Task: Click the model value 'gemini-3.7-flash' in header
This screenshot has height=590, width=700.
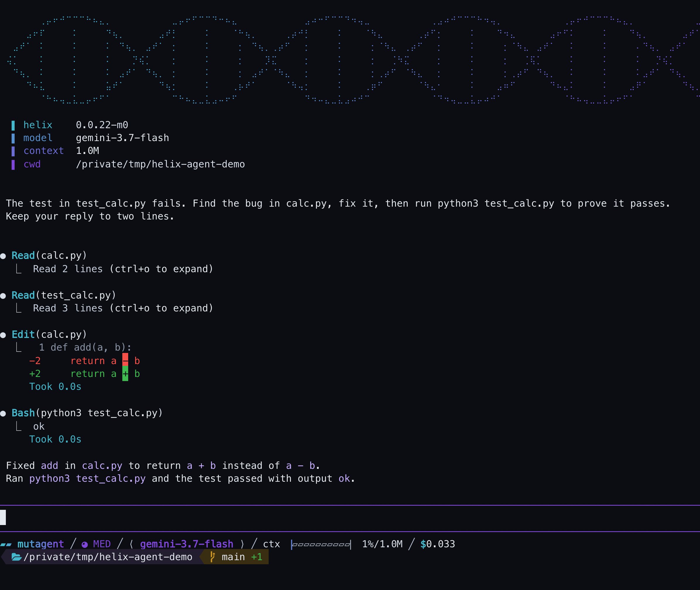Action: click(x=122, y=138)
